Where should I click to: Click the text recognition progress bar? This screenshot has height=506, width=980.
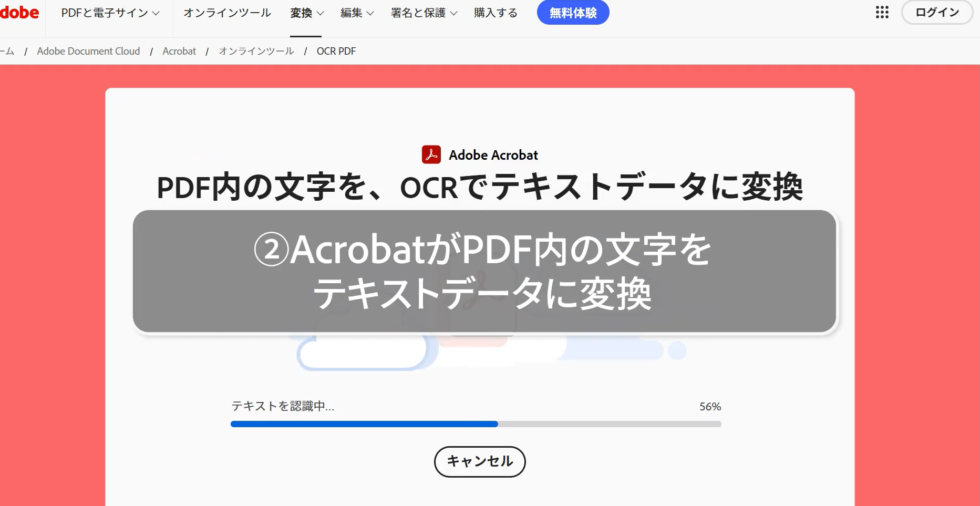click(476, 424)
